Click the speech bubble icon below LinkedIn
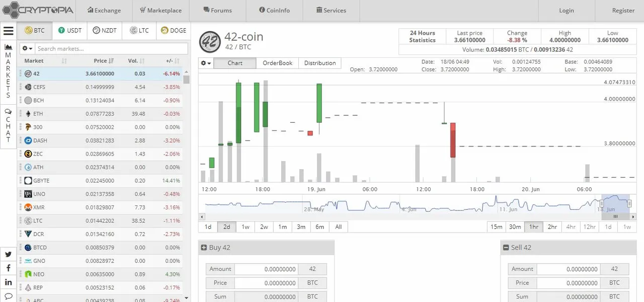Image resolution: width=644 pixels, height=302 pixels. tap(9, 296)
